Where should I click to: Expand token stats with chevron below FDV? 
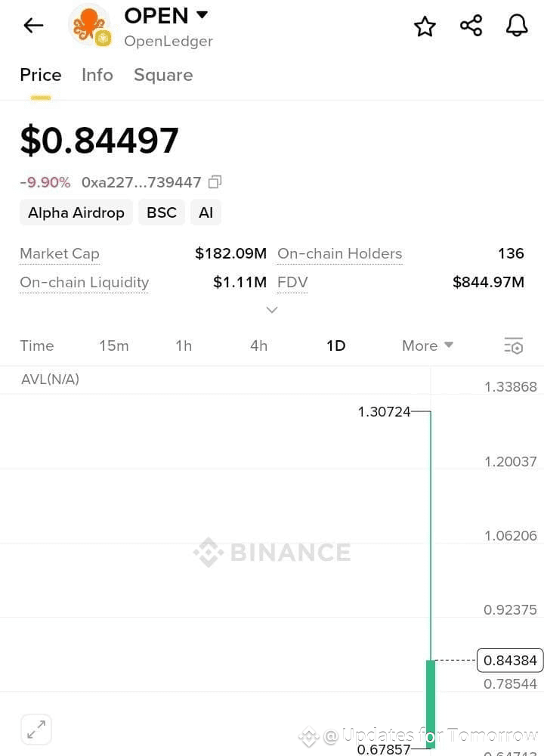[272, 309]
